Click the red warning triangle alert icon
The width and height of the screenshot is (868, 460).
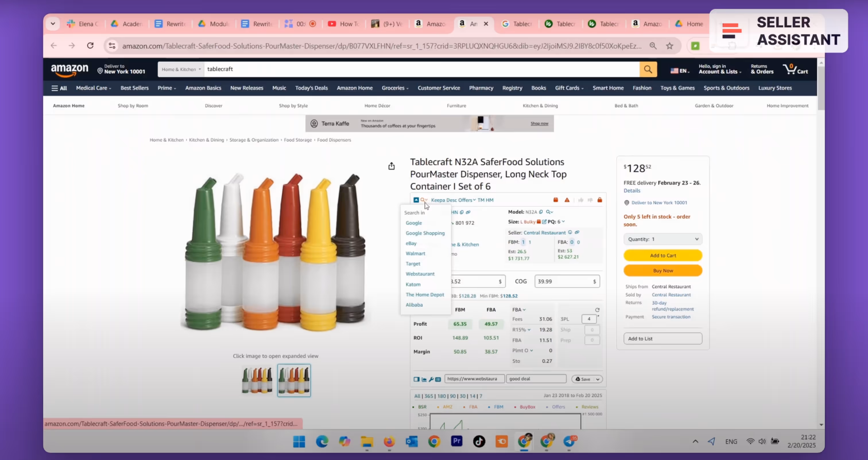click(x=567, y=200)
